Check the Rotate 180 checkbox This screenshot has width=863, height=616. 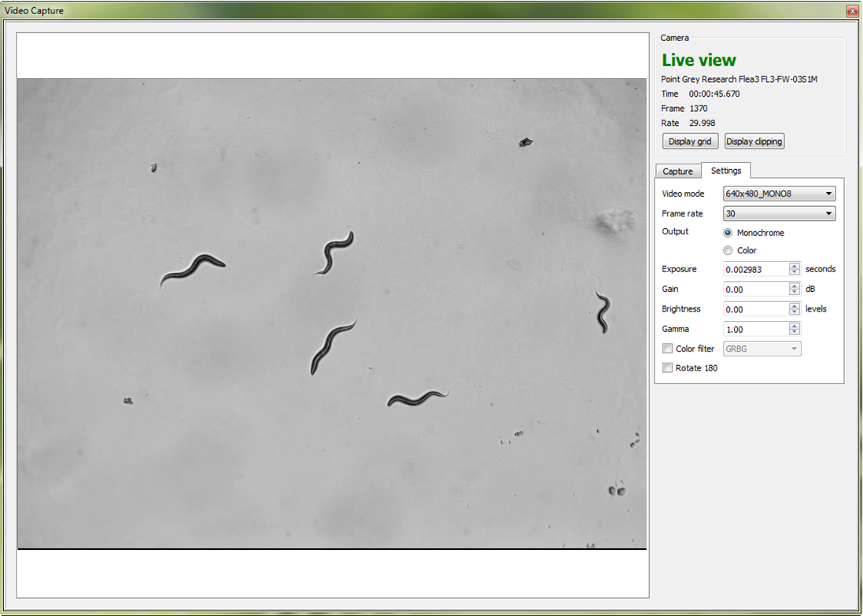(x=668, y=367)
